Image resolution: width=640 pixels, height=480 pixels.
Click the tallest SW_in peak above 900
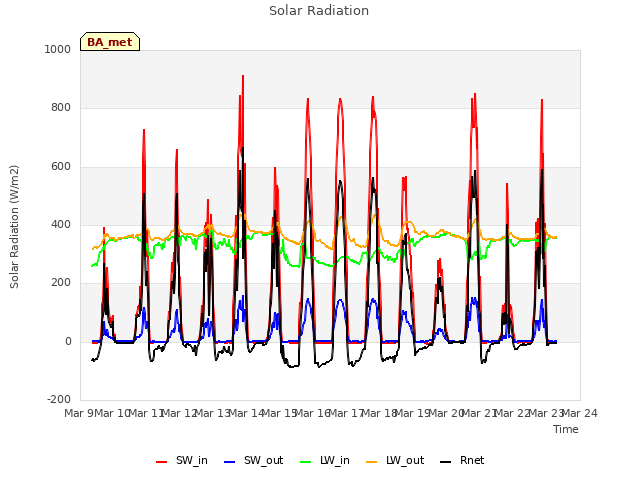pos(243,76)
